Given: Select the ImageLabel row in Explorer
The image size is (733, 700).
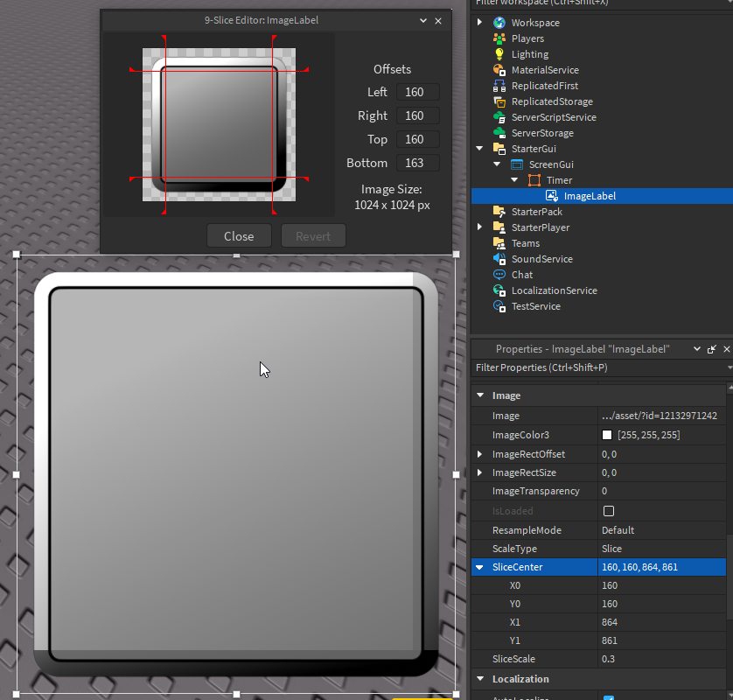Looking at the screenshot, I should [x=602, y=196].
